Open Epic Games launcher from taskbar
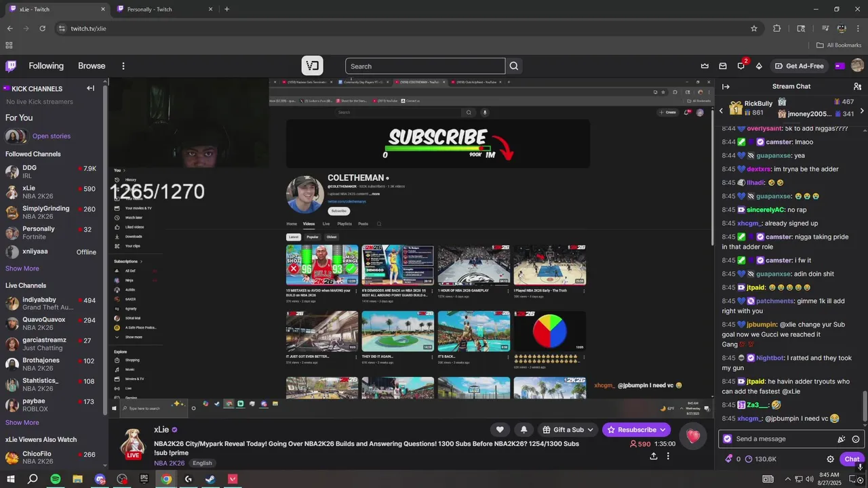Screen dimensions: 868x488 click(144, 479)
